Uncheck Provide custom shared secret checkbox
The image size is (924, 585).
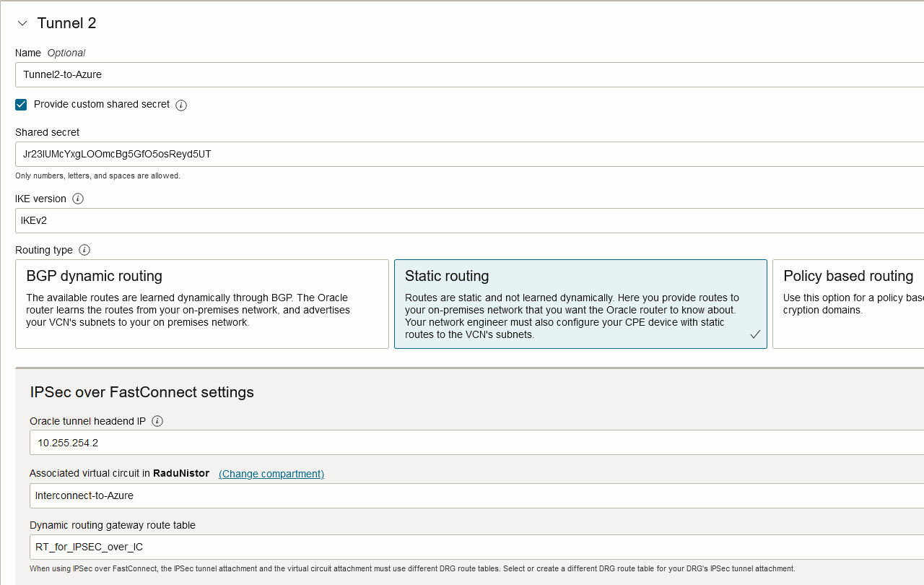pyautogui.click(x=21, y=105)
